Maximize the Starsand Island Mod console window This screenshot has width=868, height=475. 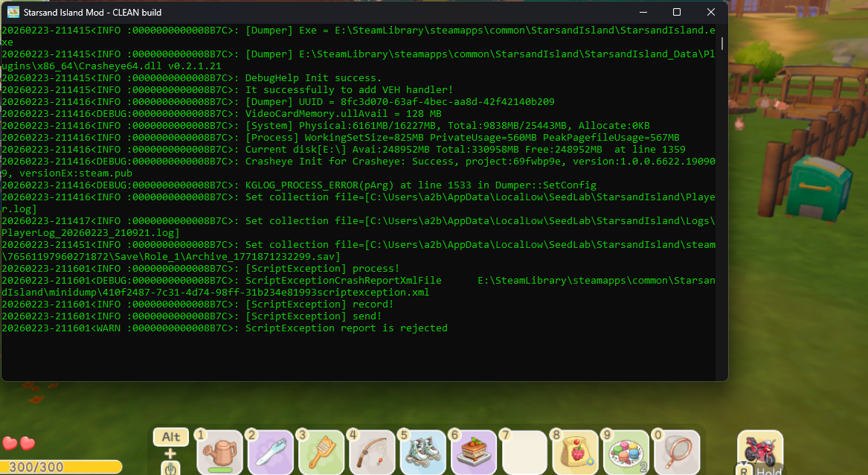(676, 12)
